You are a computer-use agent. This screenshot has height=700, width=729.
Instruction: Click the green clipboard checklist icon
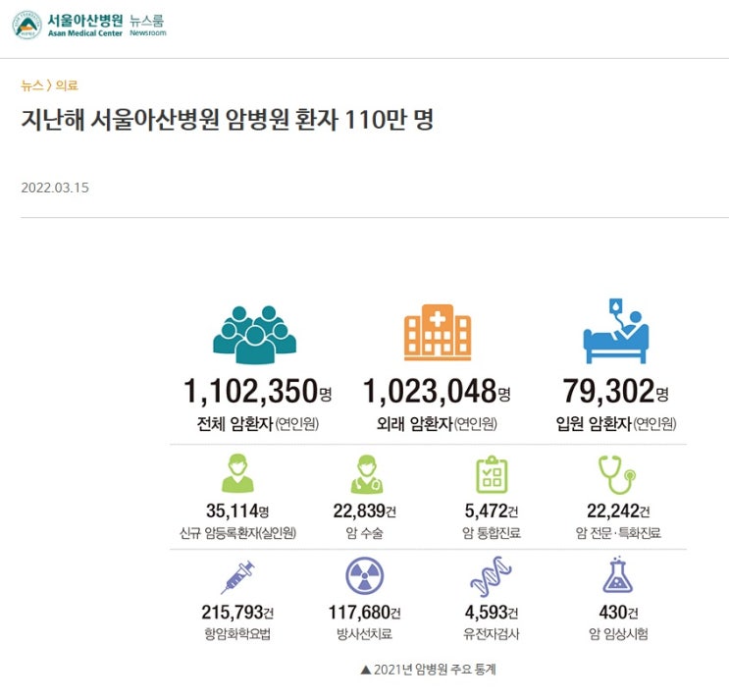(492, 474)
